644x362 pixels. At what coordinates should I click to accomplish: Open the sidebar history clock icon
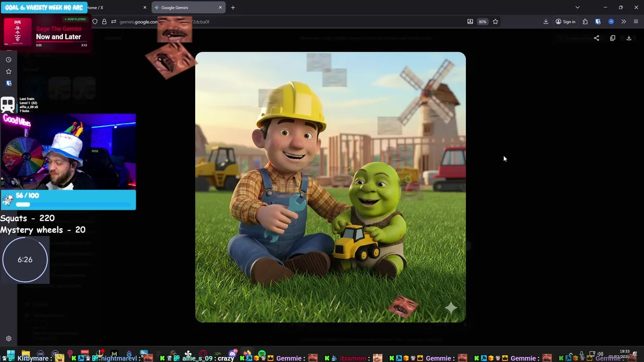coord(9,59)
